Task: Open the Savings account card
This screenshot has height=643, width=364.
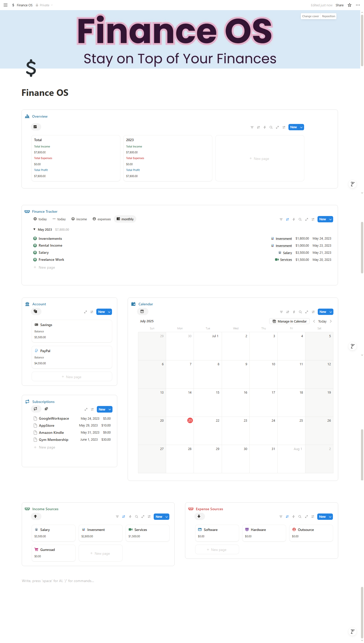Action: pyautogui.click(x=72, y=331)
